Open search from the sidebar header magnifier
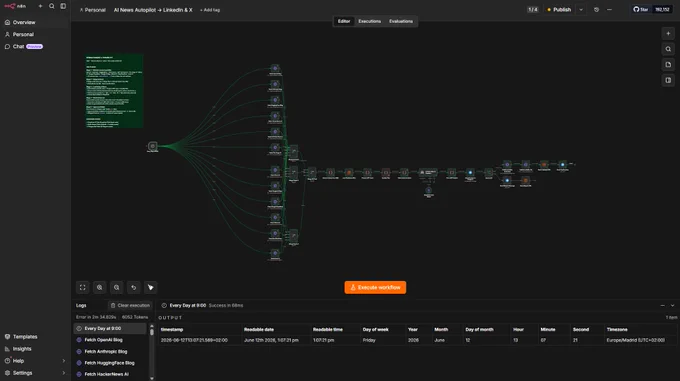The width and height of the screenshot is (680, 381). tap(52, 6)
